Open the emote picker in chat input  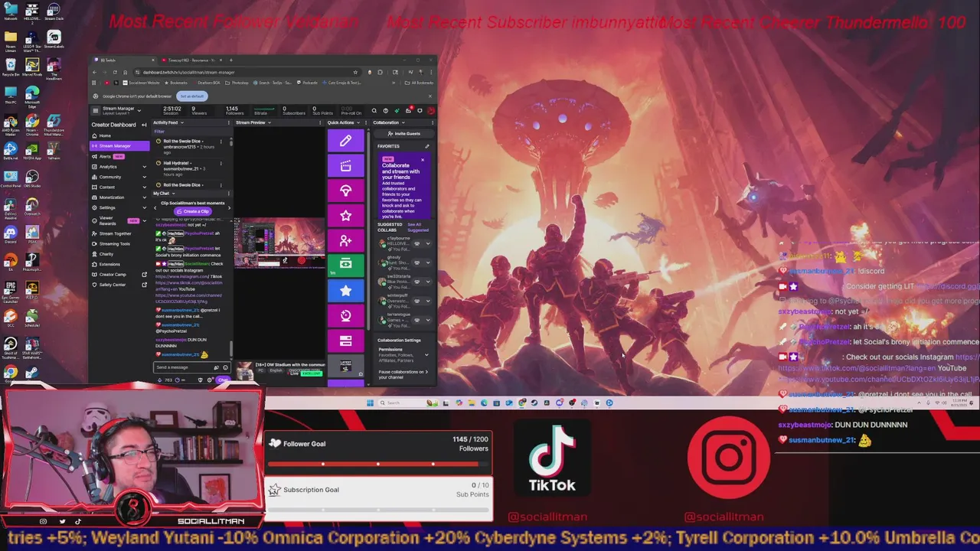(x=225, y=367)
